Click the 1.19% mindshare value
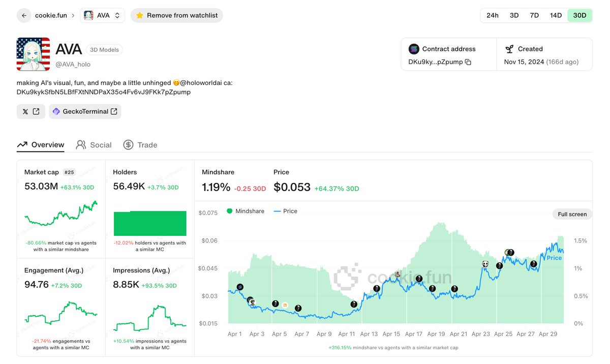Screen dimensions: 610x364 click(216, 188)
